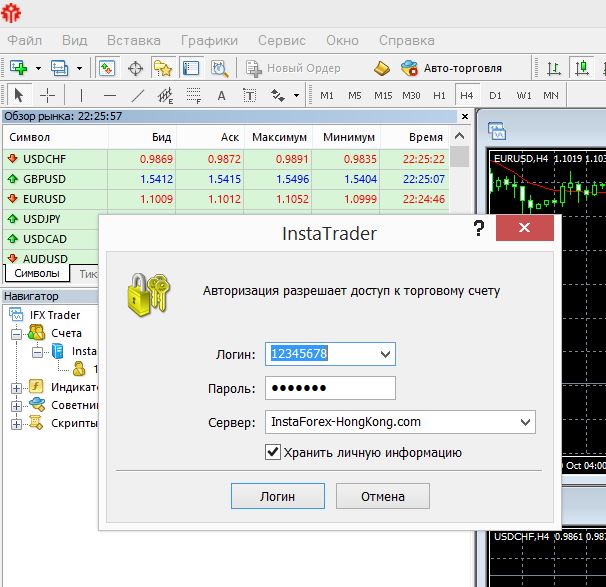Switch to the H4 timeframe
606x587 pixels.
click(x=466, y=95)
